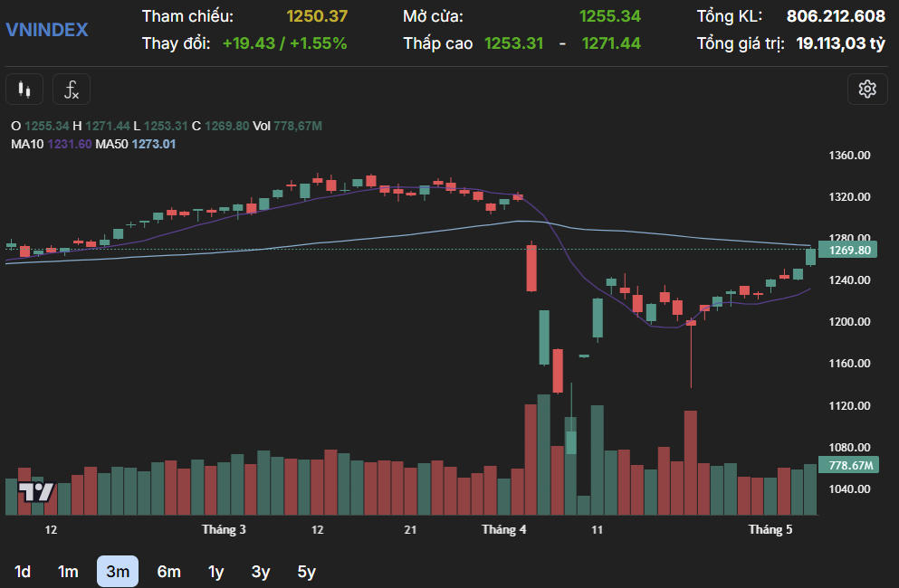Screen dimensions: 899x588
Task: Click the VNINDEX symbol title
Action: (47, 29)
